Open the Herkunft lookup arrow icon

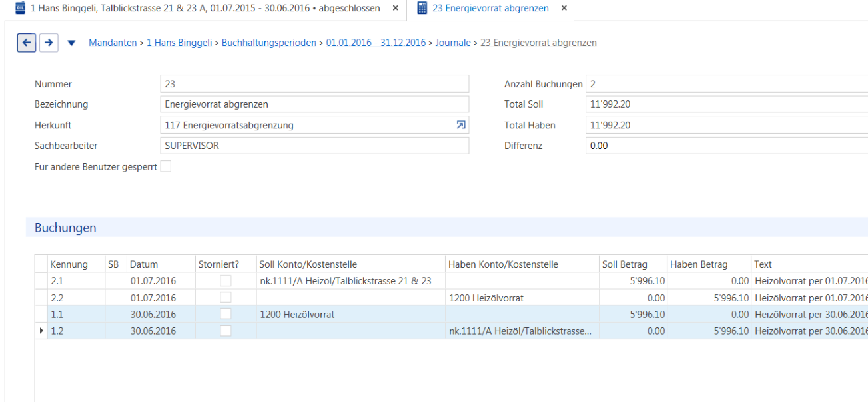pyautogui.click(x=461, y=125)
